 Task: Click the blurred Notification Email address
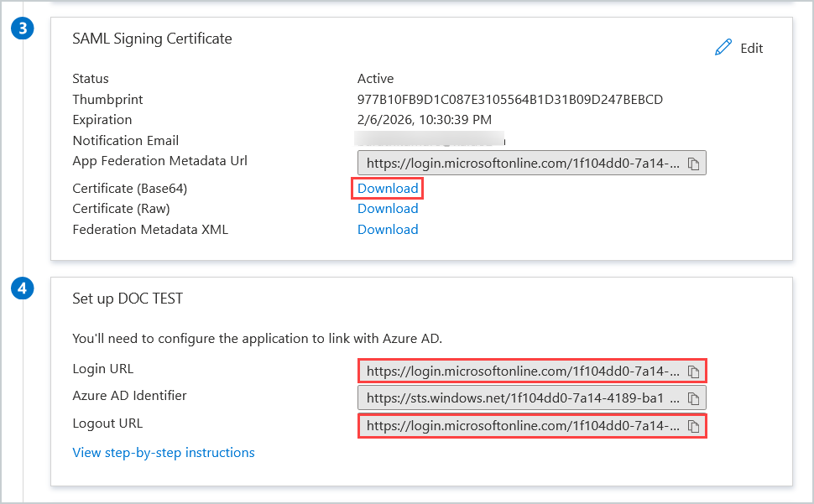[x=430, y=138]
